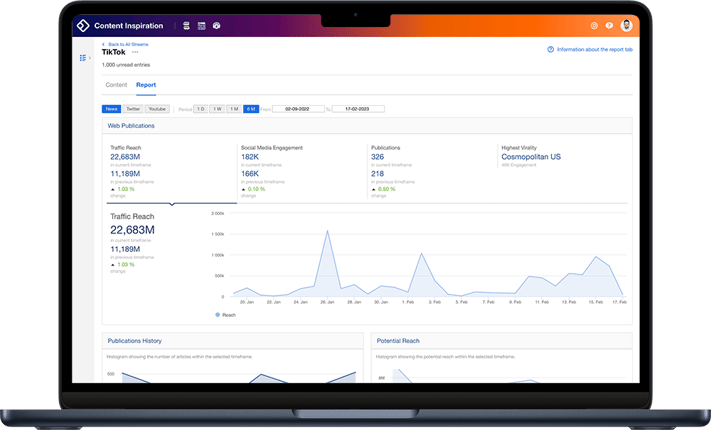This screenshot has height=430, width=711.
Task: Click the From date field 02-09-2022
Action: [x=298, y=109]
